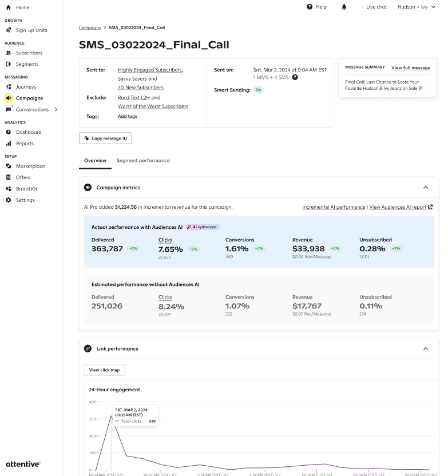
Task: Open the Recd Text L2H exclusion link
Action: coord(134,97)
